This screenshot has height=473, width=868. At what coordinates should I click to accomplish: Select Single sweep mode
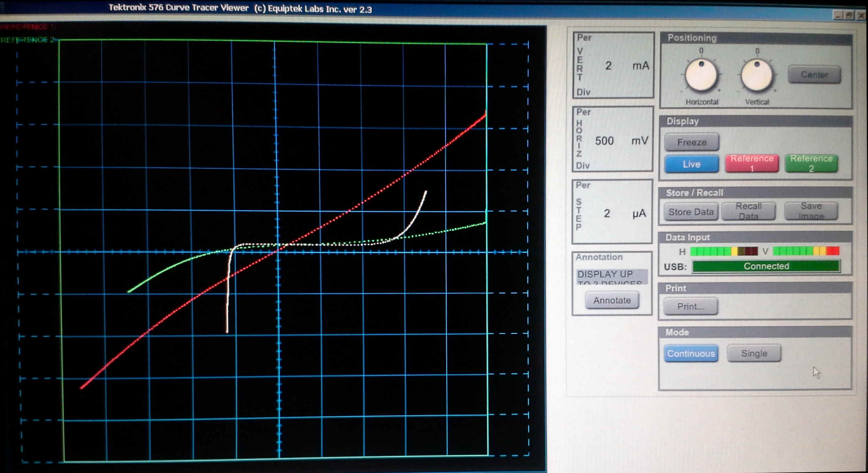click(x=754, y=354)
